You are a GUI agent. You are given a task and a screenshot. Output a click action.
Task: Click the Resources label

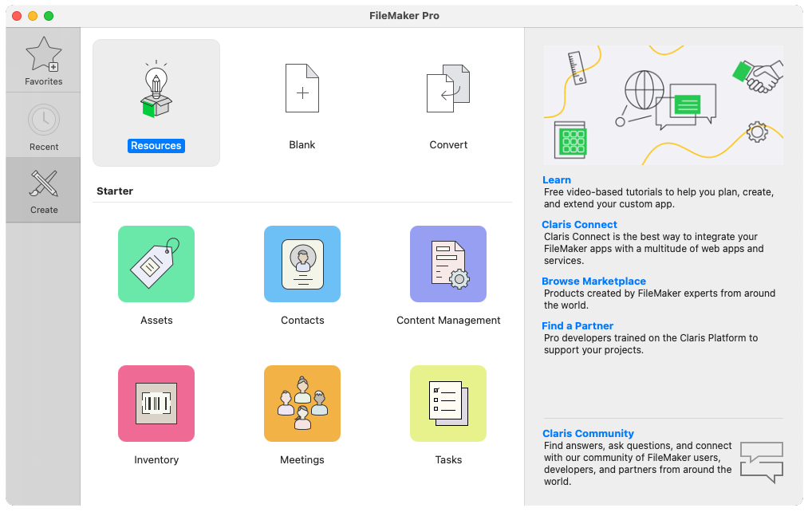[x=156, y=146]
